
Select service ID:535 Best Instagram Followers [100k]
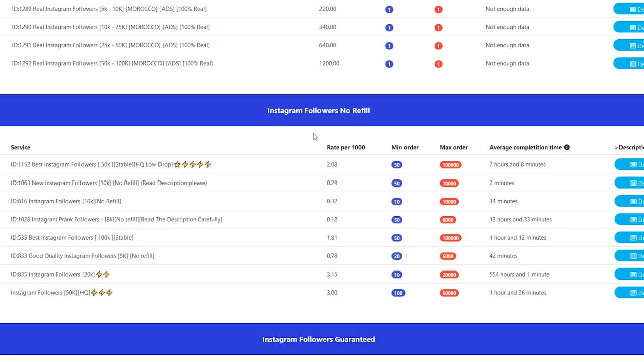point(72,238)
